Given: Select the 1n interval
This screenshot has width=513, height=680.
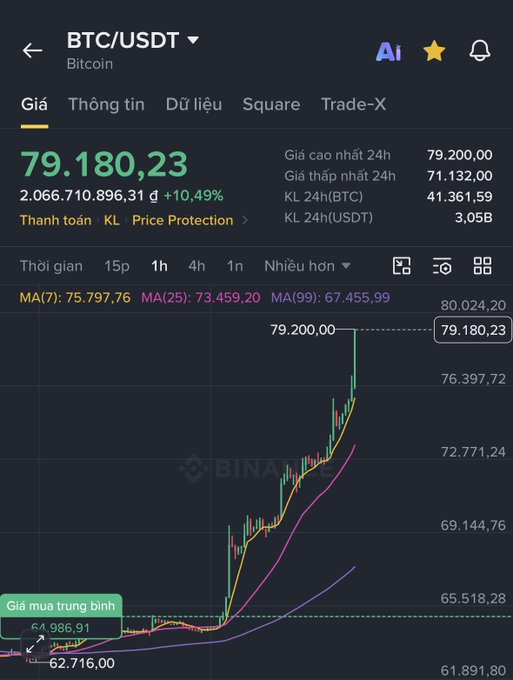Looking at the screenshot, I should pos(235,266).
